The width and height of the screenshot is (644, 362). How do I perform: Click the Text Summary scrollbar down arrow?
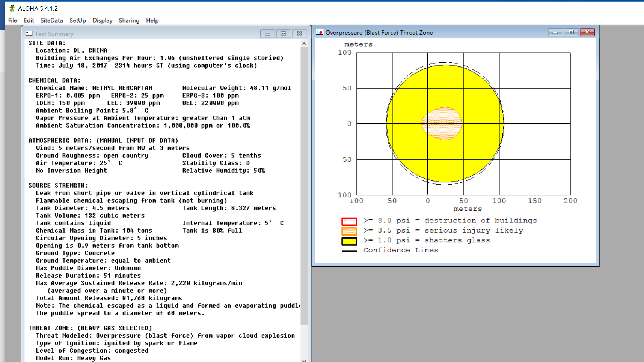pos(304,360)
